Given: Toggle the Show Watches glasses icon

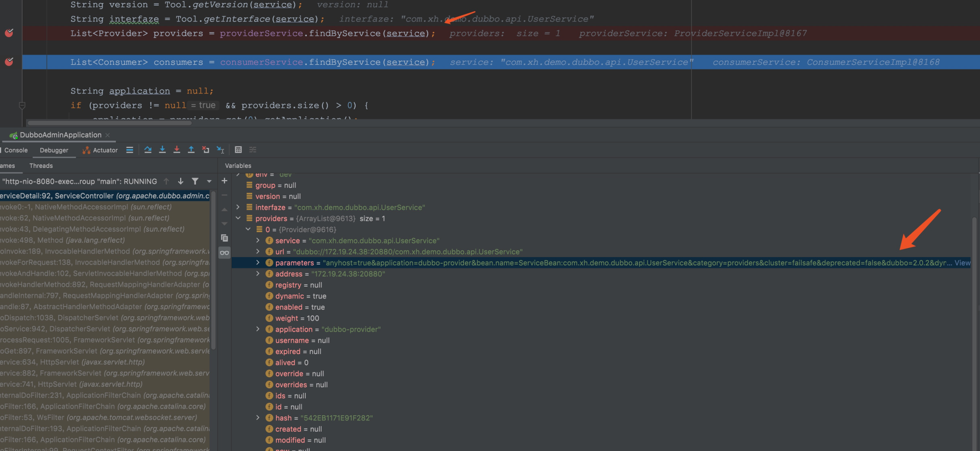Looking at the screenshot, I should 224,253.
